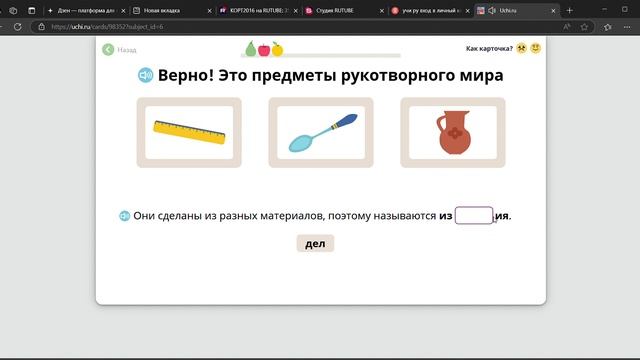Open browser settings three-dot menu
640x360 pixels.
pyautogui.click(x=627, y=27)
